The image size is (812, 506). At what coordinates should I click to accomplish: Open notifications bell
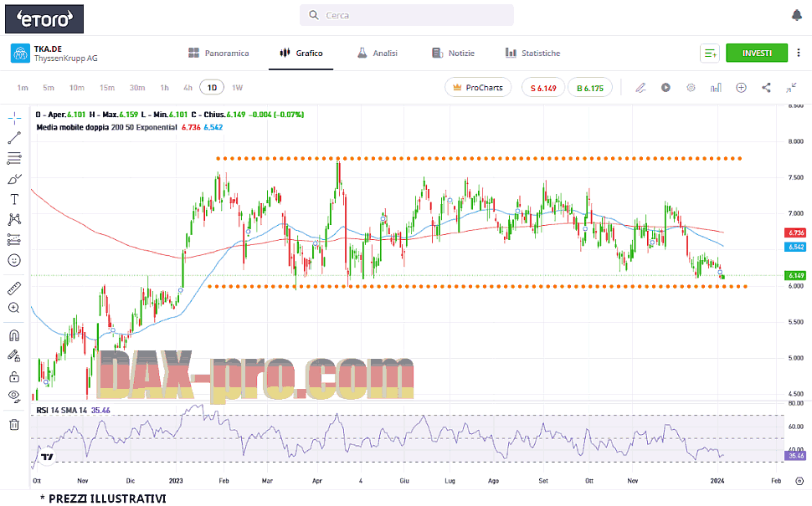[x=797, y=16]
